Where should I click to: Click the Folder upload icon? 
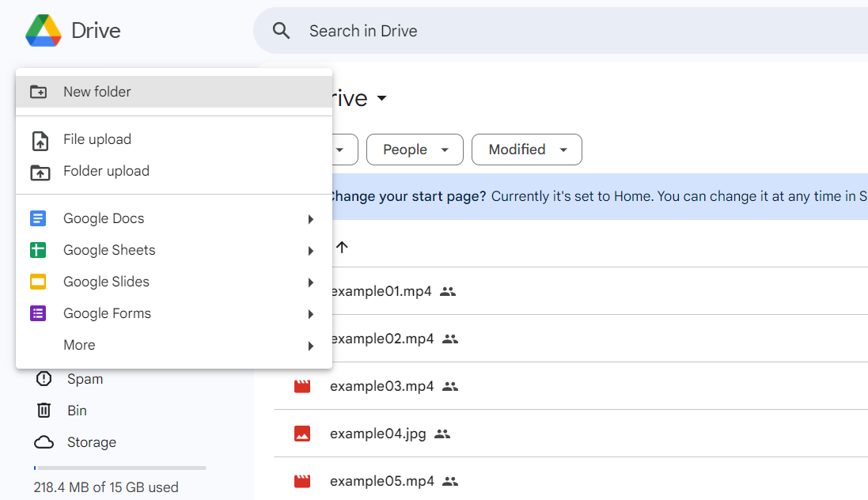[40, 172]
